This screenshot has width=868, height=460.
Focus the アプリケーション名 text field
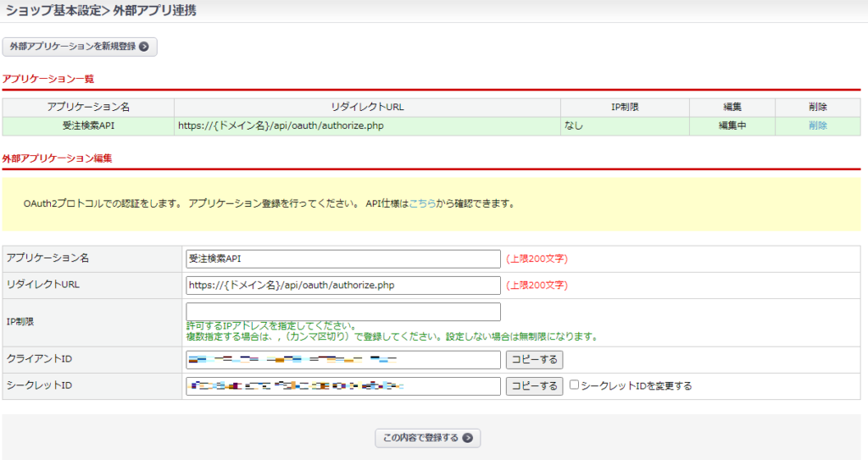click(x=342, y=259)
